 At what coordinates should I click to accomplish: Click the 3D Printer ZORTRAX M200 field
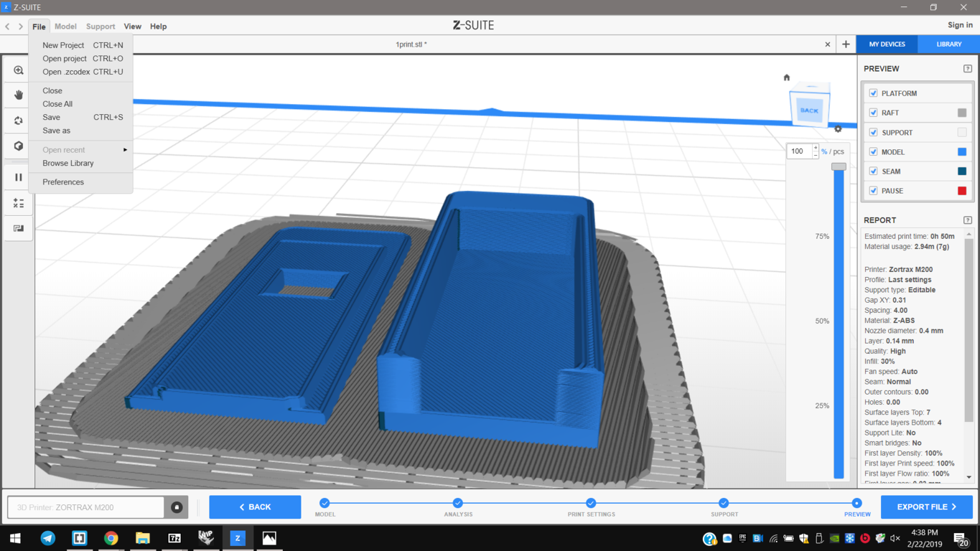(86, 507)
